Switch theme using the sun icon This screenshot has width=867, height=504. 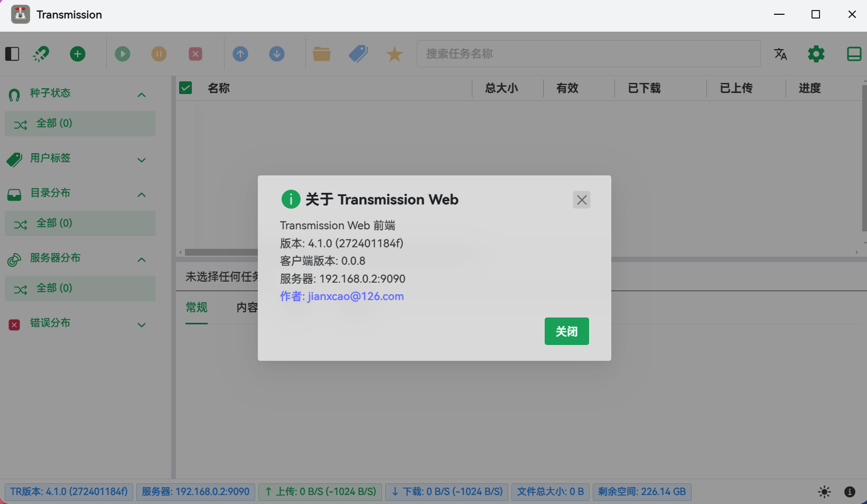(824, 492)
